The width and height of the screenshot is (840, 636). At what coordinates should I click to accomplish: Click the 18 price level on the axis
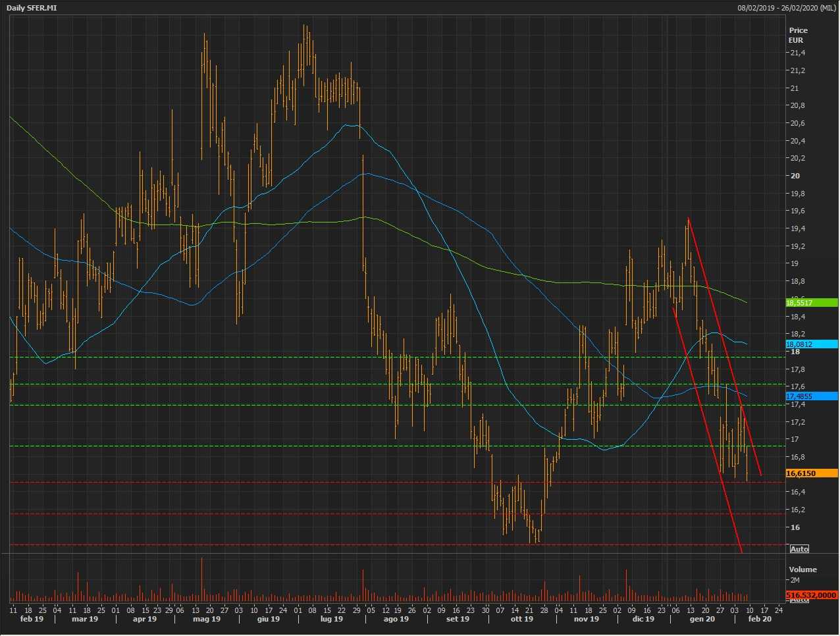[795, 352]
